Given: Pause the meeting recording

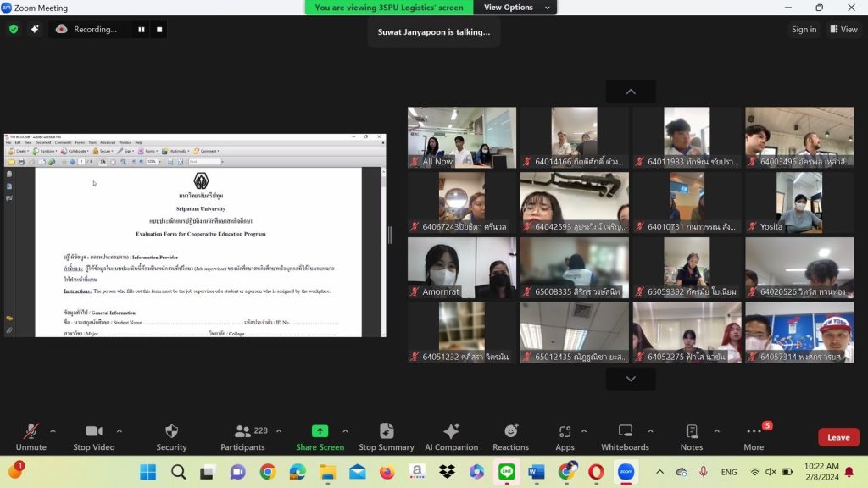Looking at the screenshot, I should tap(142, 30).
